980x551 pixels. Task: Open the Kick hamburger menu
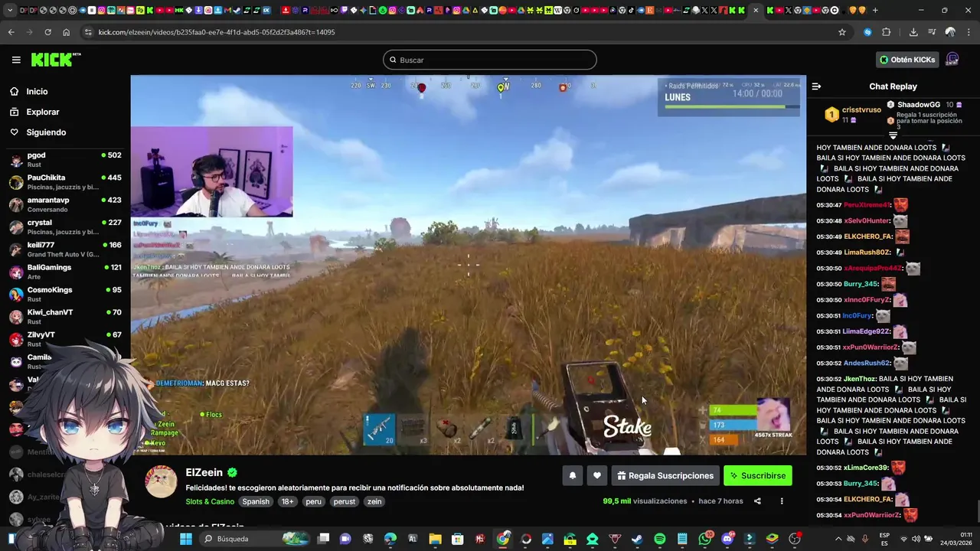tap(16, 60)
